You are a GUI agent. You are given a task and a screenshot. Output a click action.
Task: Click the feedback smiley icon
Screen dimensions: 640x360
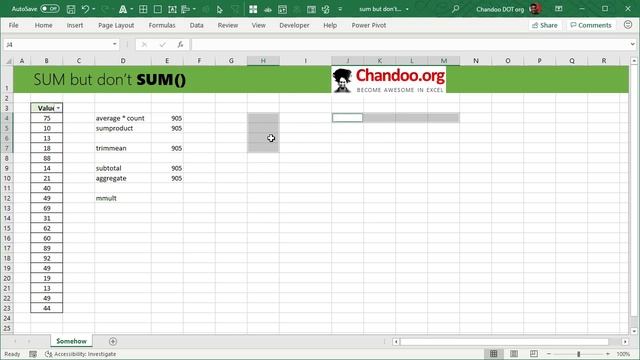click(628, 25)
